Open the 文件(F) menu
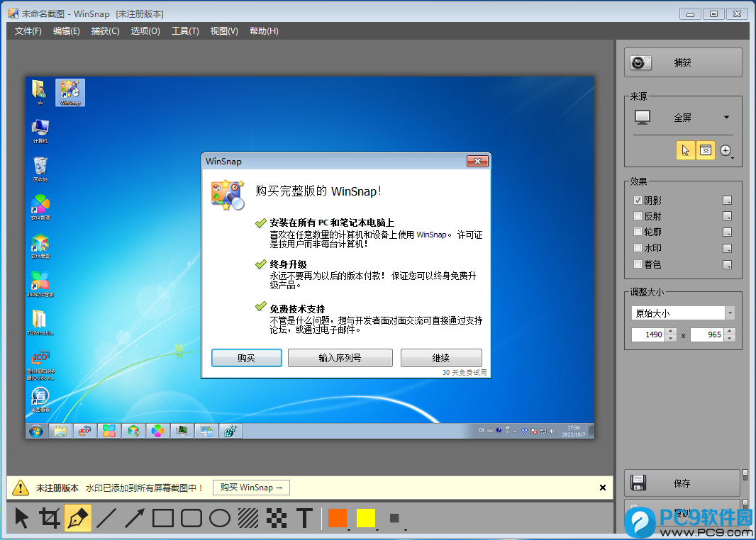Image resolution: width=756 pixels, height=540 pixels. [28, 31]
